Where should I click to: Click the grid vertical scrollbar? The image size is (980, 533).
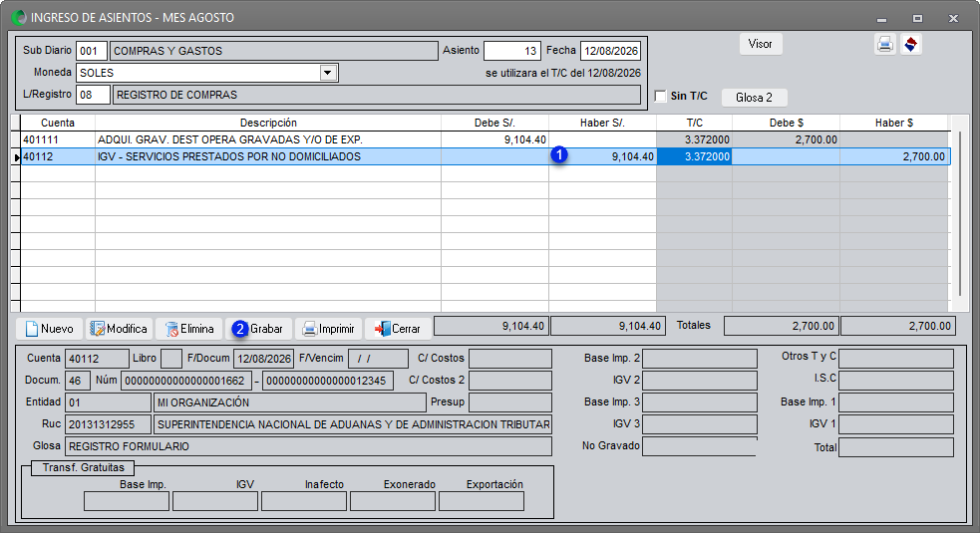point(959,212)
